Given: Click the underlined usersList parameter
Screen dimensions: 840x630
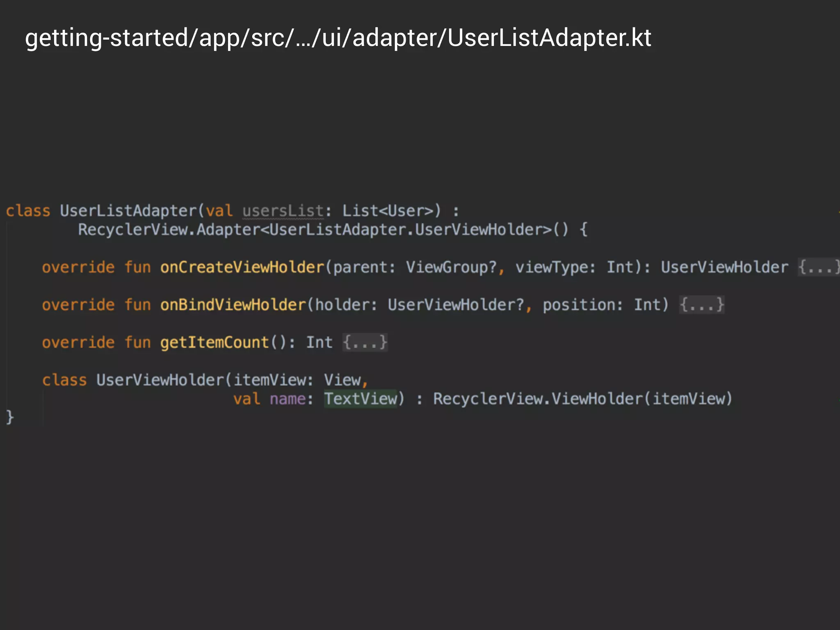Looking at the screenshot, I should tap(283, 211).
